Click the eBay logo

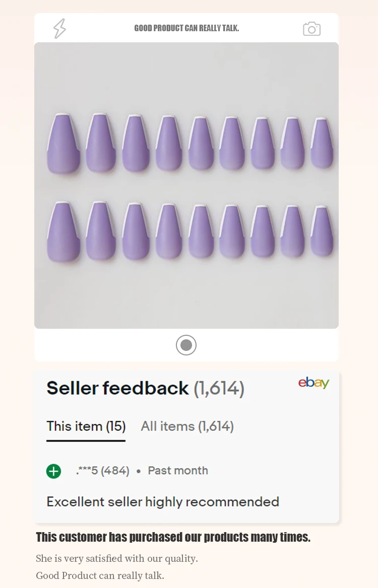313,383
